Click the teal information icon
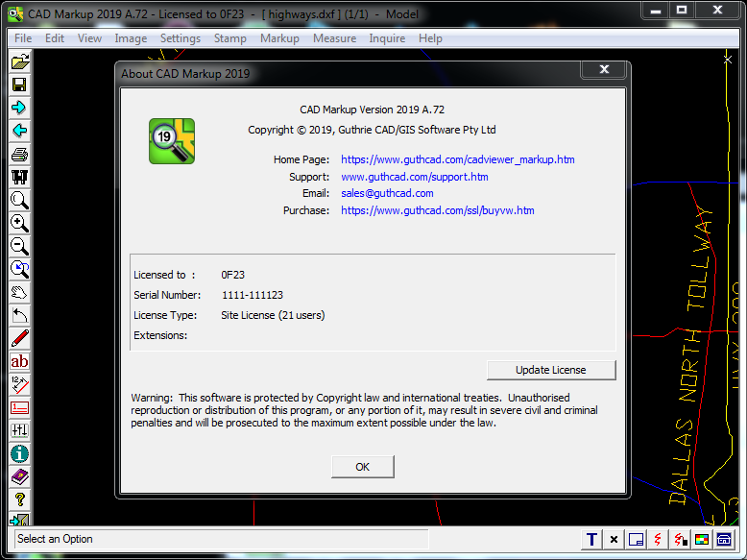 [x=19, y=454]
